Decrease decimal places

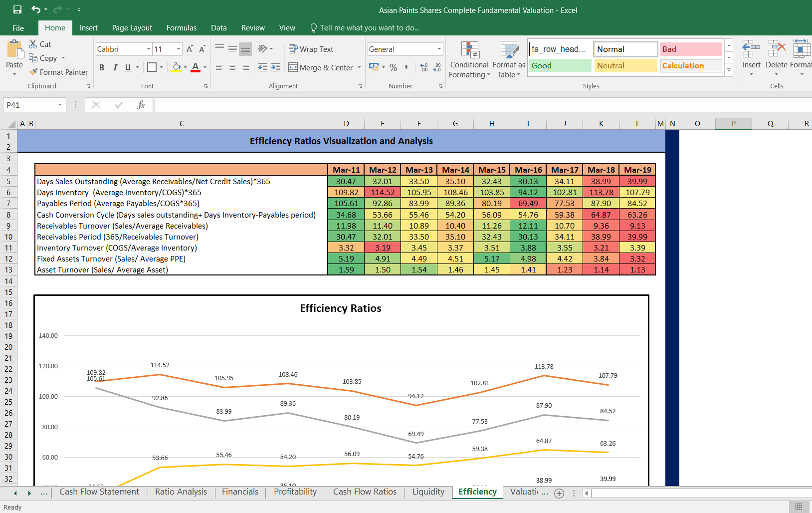(x=437, y=67)
